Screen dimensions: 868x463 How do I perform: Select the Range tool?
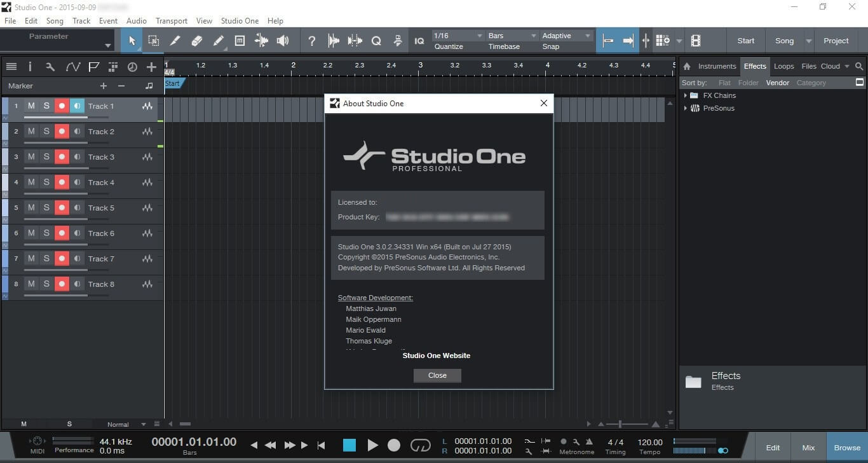point(154,41)
